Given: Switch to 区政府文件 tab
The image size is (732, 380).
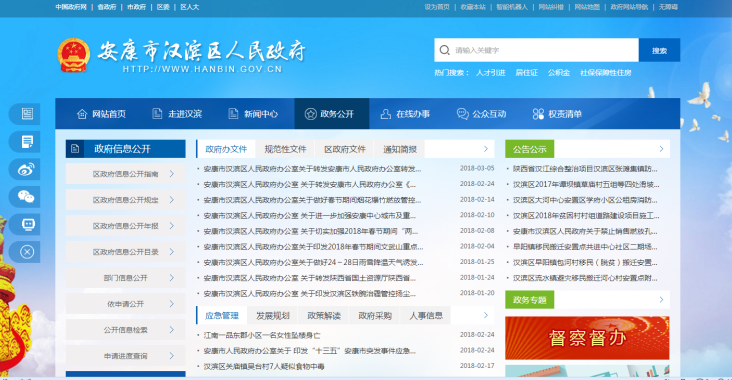Looking at the screenshot, I should [x=345, y=149].
